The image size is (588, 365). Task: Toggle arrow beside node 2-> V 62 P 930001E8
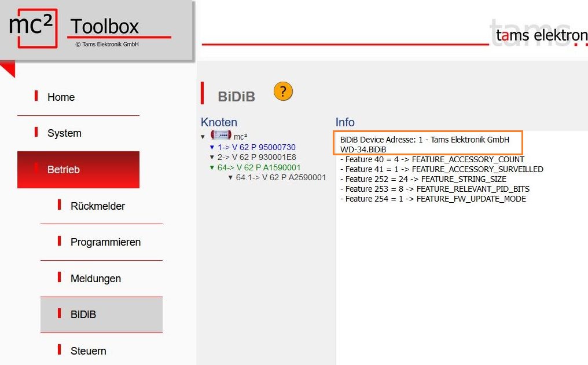click(x=212, y=158)
